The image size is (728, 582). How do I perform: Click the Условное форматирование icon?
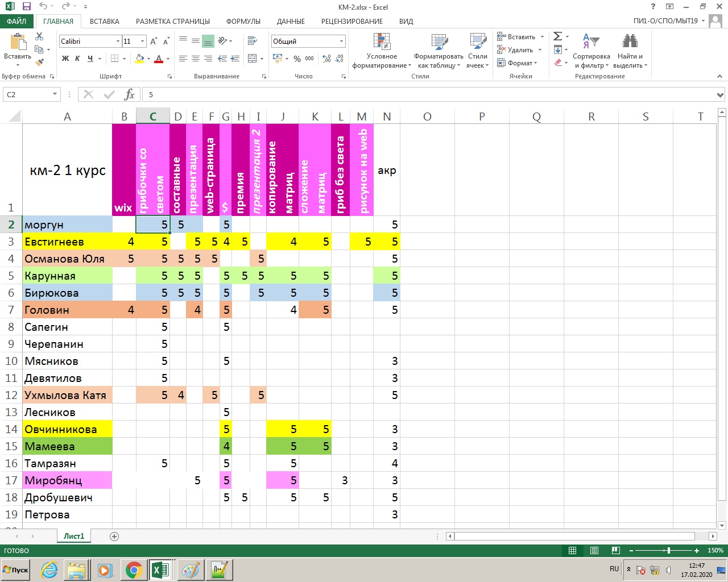382,41
